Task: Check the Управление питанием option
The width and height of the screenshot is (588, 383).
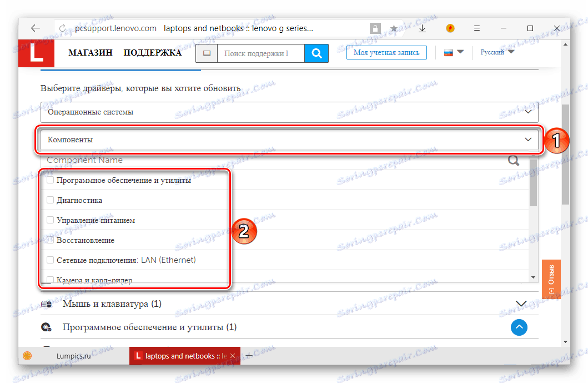Action: tap(50, 220)
